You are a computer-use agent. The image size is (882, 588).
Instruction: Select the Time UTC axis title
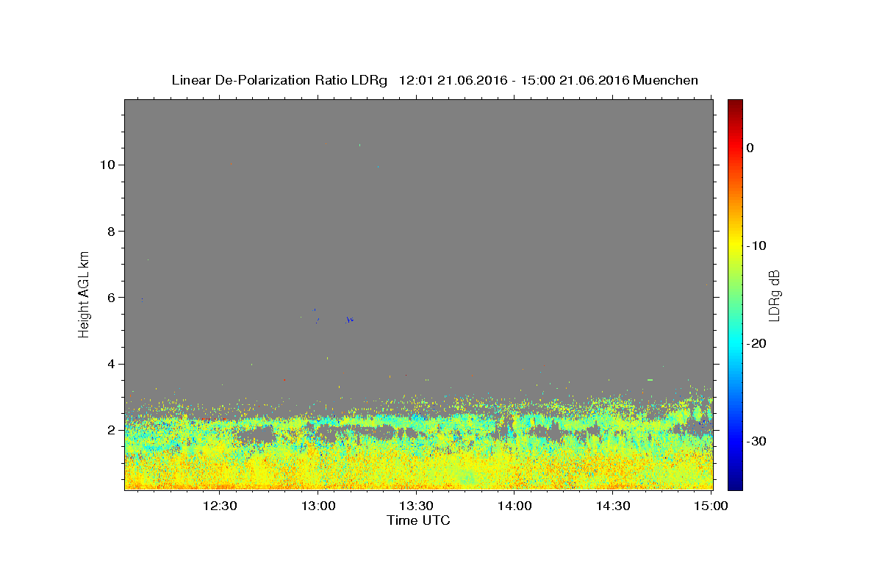tap(418, 520)
